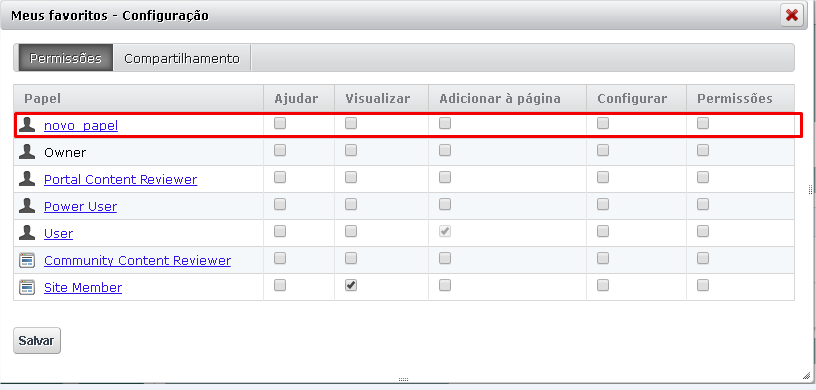Open the Portal Content Reviewer link
Image resolution: width=816 pixels, height=390 pixels.
pyautogui.click(x=120, y=180)
